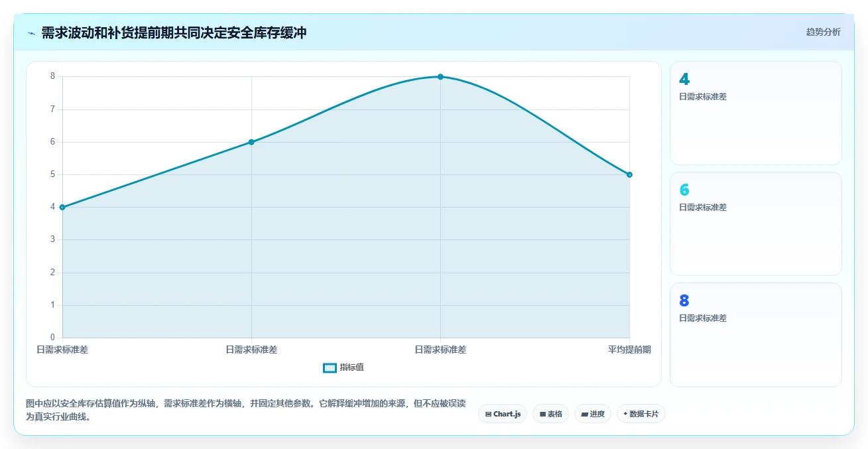
Task: Click y-axis tick label 0
Action: (x=53, y=338)
